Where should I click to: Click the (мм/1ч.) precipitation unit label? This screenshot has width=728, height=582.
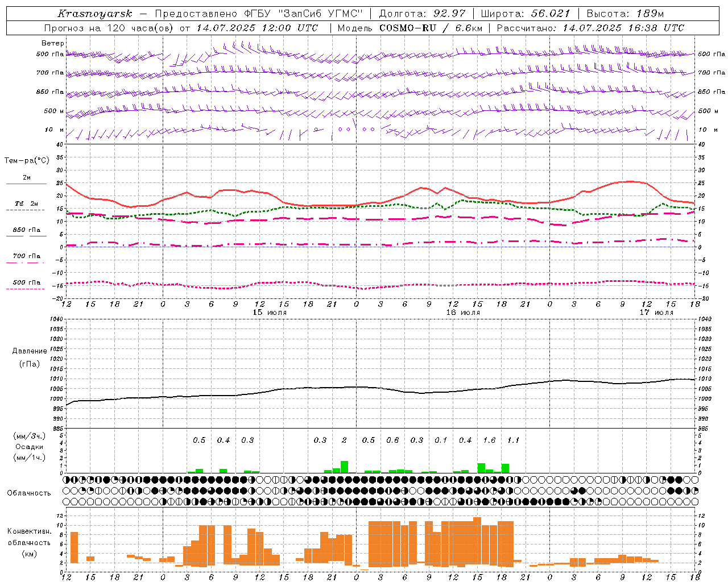pyautogui.click(x=29, y=458)
